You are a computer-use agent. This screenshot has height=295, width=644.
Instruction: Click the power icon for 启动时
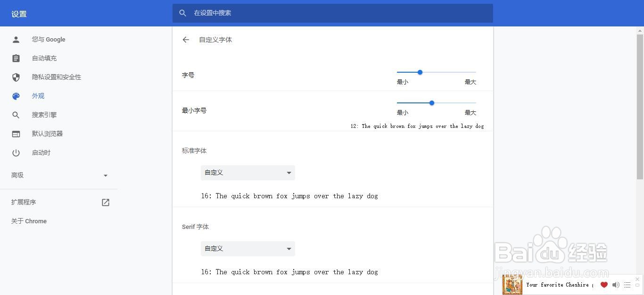tap(16, 153)
